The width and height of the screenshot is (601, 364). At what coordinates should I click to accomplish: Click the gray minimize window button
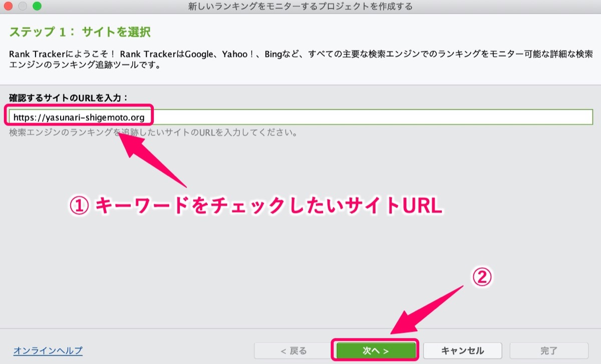click(x=23, y=7)
